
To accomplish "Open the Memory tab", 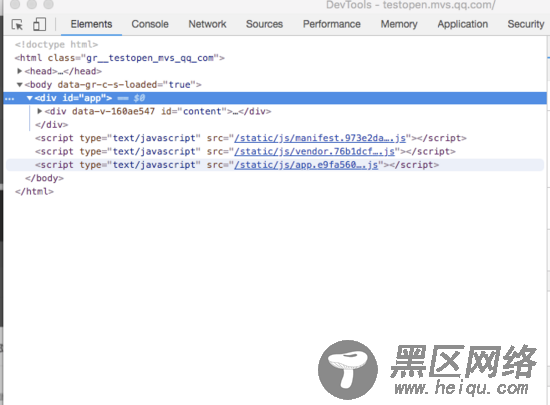I will click(399, 24).
